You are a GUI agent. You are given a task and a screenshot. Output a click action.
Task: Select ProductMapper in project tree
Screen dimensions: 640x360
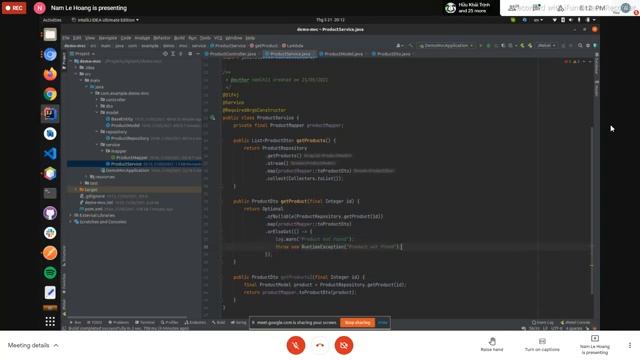[x=131, y=158]
